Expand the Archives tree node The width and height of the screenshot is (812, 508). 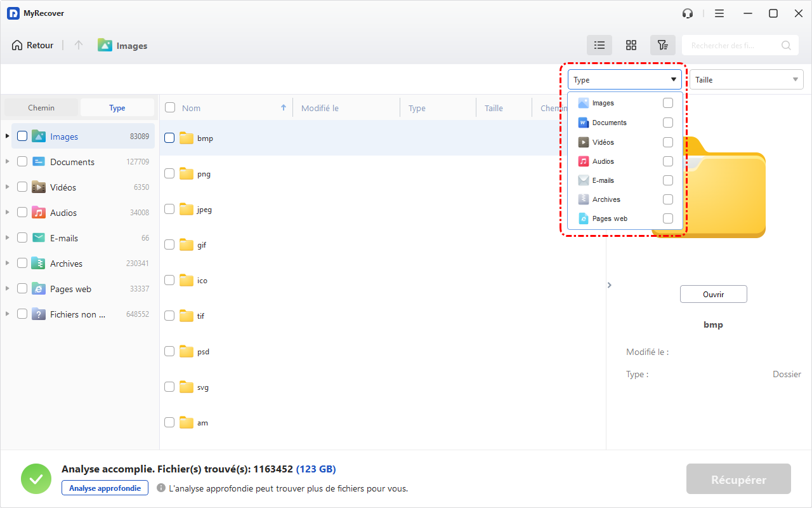click(x=8, y=263)
